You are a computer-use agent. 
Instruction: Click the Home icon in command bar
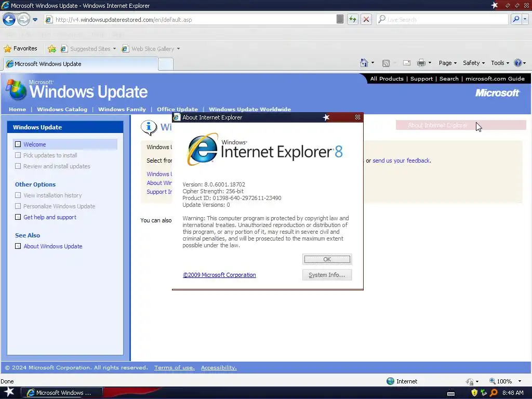coord(364,63)
